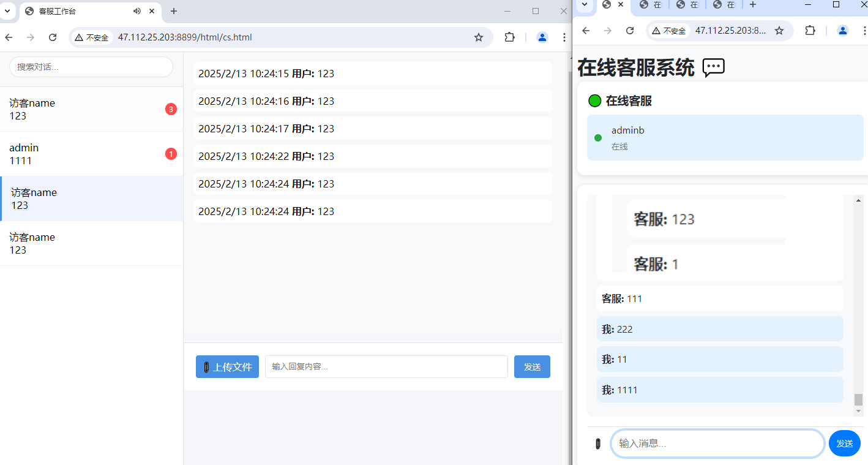
Task: Open profile avatar in 在线客服系统 window
Action: (x=843, y=31)
